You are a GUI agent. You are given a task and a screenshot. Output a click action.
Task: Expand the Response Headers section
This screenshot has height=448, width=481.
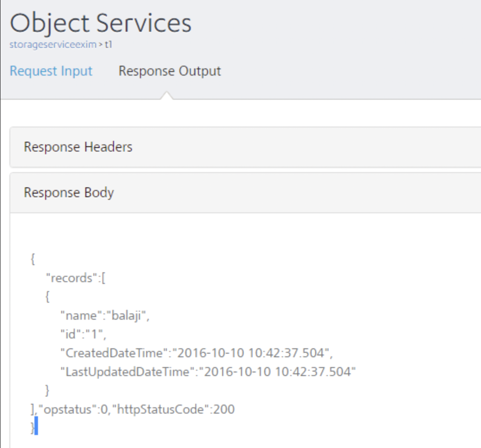78,147
